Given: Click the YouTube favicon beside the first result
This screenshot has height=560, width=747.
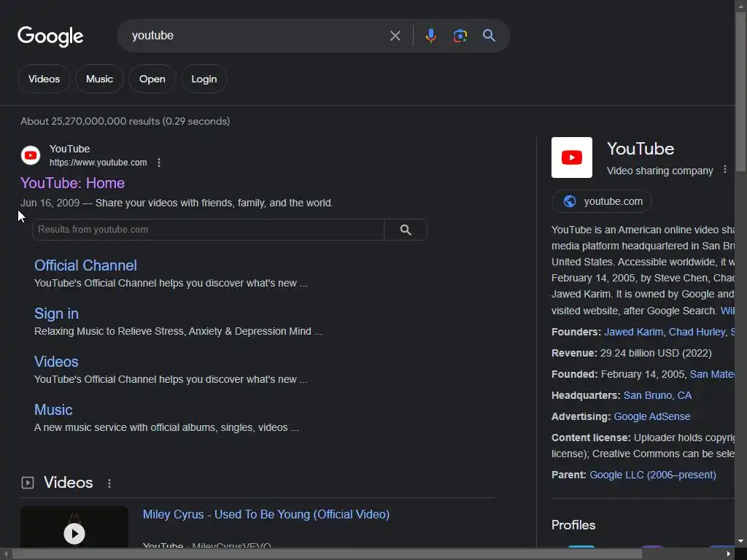Looking at the screenshot, I should point(31,155).
